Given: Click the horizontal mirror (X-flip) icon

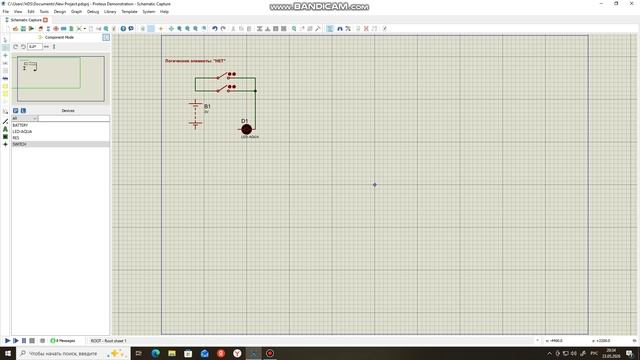Looking at the screenshot, I should point(46,47).
